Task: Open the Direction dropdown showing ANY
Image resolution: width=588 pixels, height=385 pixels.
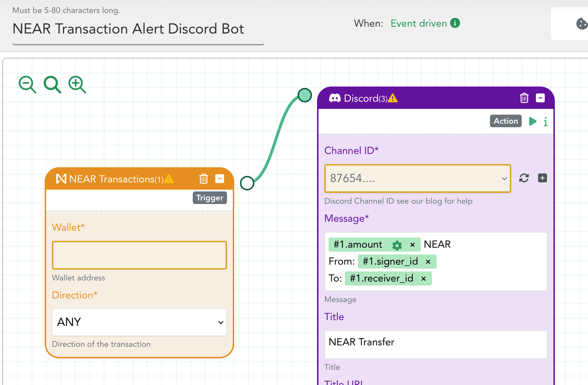Action: [139, 322]
